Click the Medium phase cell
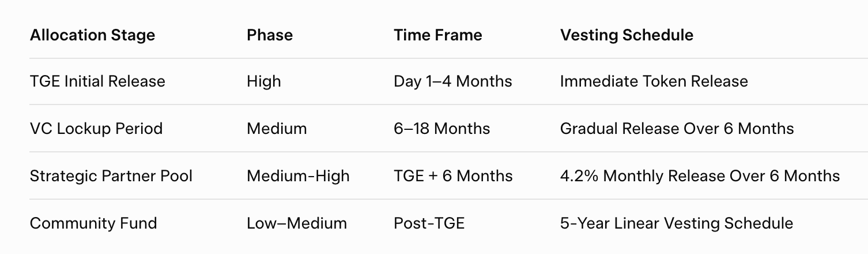The height and width of the screenshot is (254, 868). (277, 128)
